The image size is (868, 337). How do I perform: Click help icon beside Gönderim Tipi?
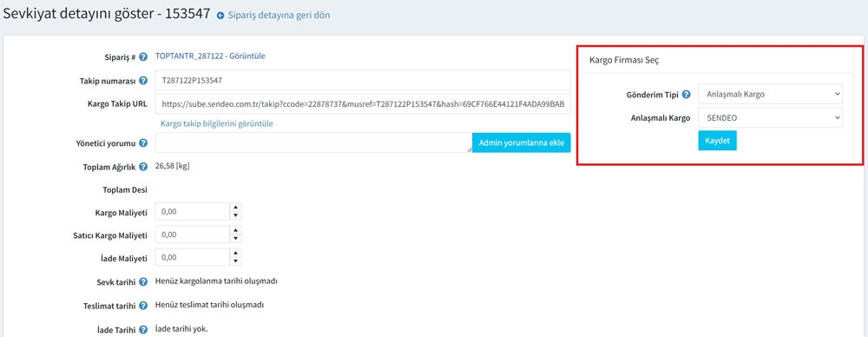click(687, 95)
